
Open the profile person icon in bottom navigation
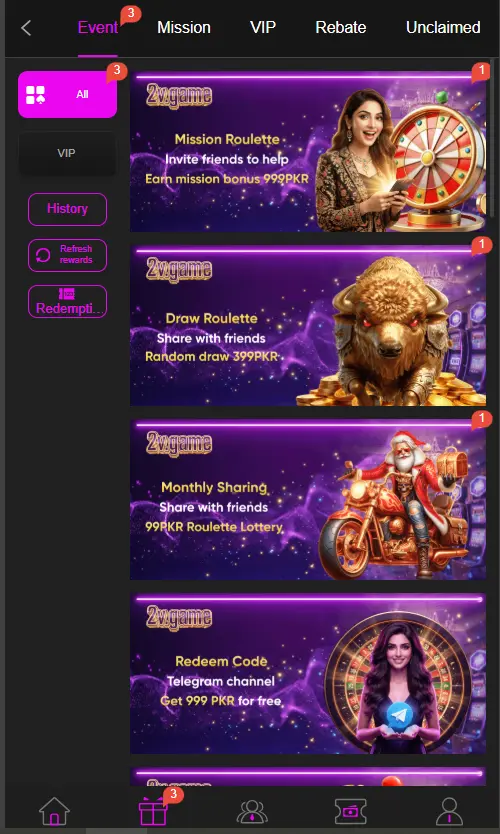coord(449,812)
